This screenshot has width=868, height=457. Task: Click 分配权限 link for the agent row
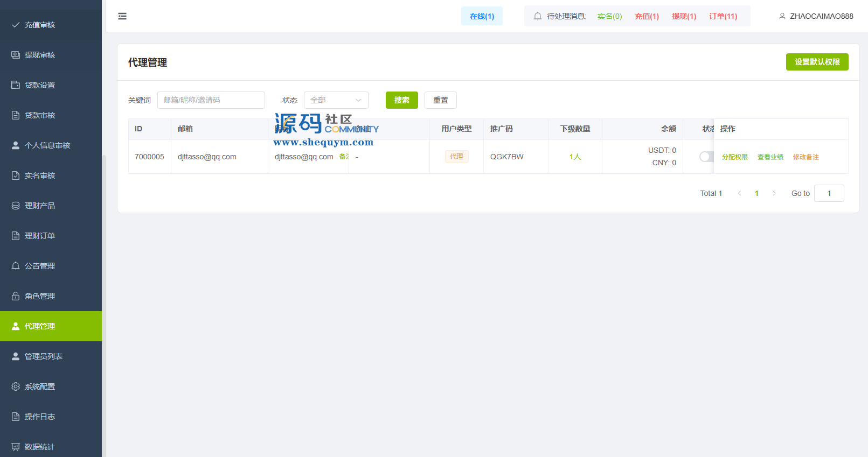pos(734,157)
